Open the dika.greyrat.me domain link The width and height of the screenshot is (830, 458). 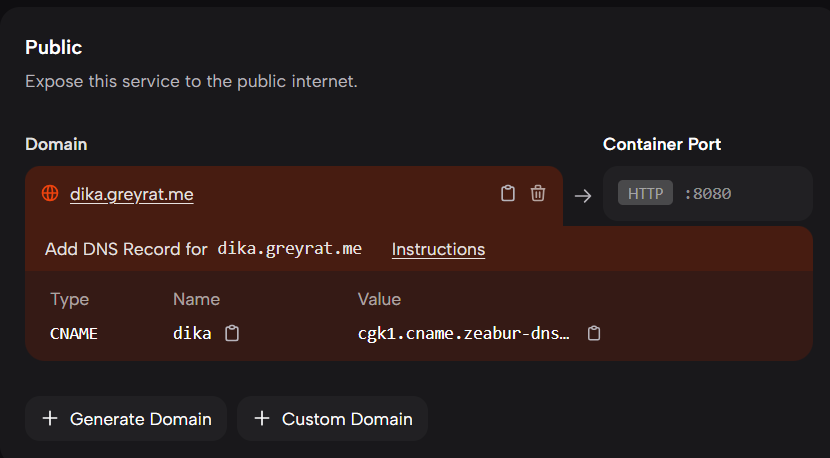[131, 194]
